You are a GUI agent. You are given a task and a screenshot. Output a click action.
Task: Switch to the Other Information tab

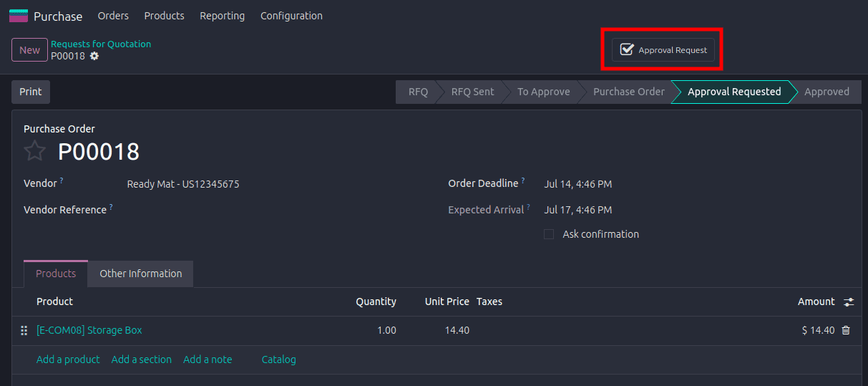tap(140, 274)
